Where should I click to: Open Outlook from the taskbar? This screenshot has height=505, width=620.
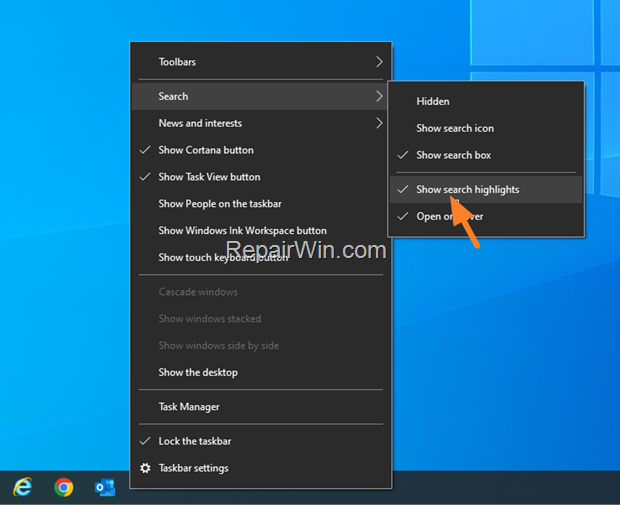[x=105, y=487]
